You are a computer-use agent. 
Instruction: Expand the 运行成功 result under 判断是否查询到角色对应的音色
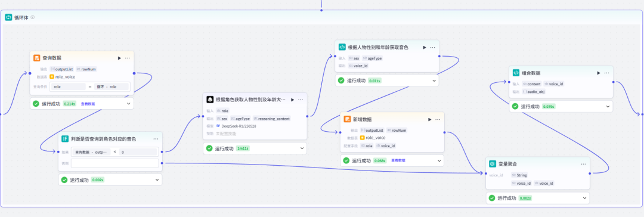pyautogui.click(x=157, y=179)
